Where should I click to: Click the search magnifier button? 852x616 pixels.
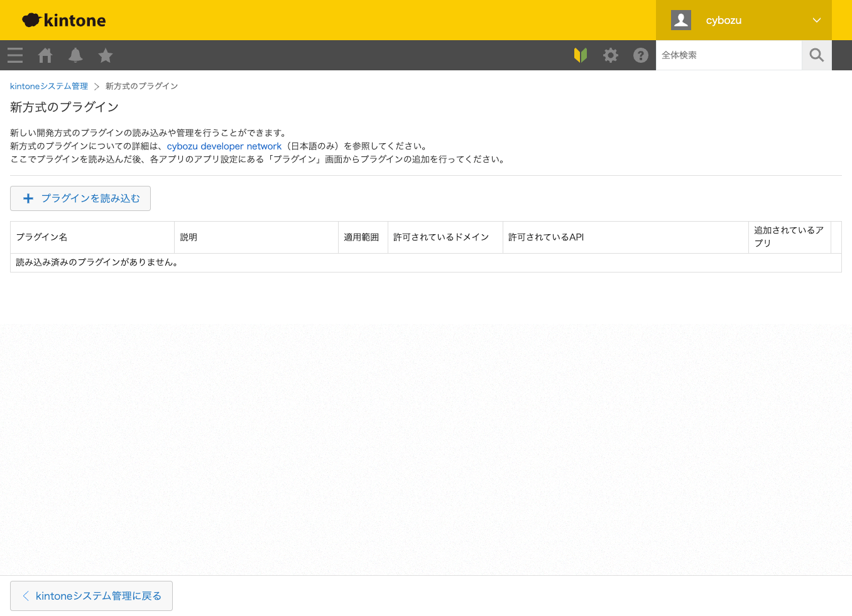817,55
